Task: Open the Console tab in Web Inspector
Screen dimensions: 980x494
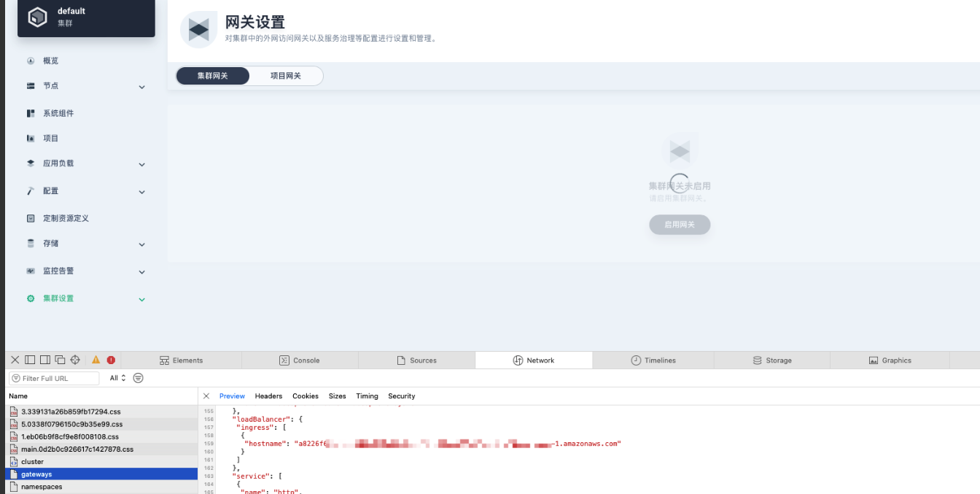Action: [302, 360]
